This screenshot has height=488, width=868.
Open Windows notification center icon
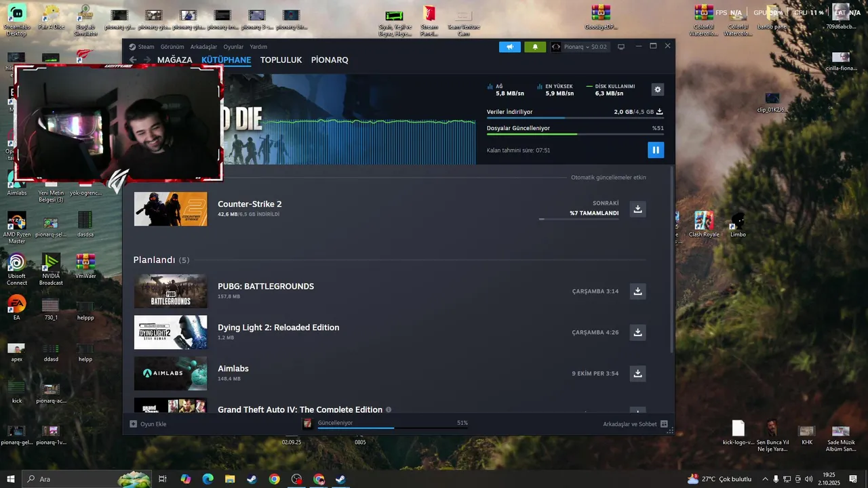tap(853, 479)
